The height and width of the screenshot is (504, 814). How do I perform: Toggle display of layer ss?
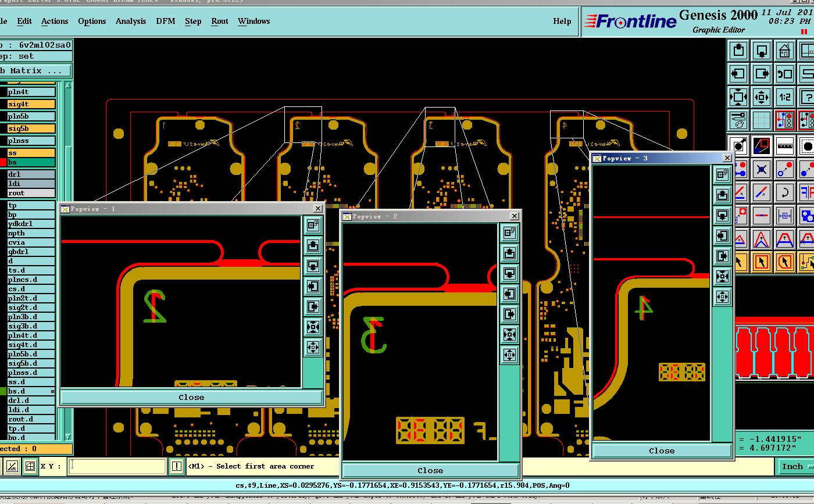pos(31,153)
